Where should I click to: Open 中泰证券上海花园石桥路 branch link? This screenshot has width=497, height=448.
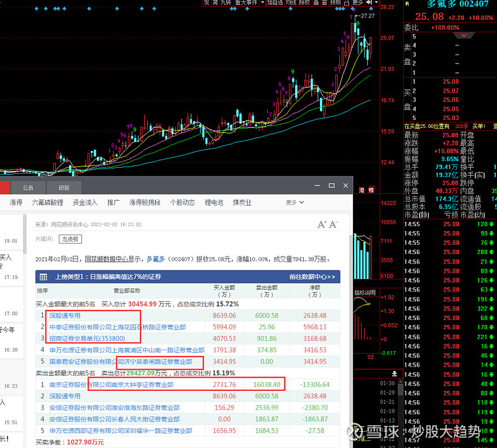tap(117, 327)
